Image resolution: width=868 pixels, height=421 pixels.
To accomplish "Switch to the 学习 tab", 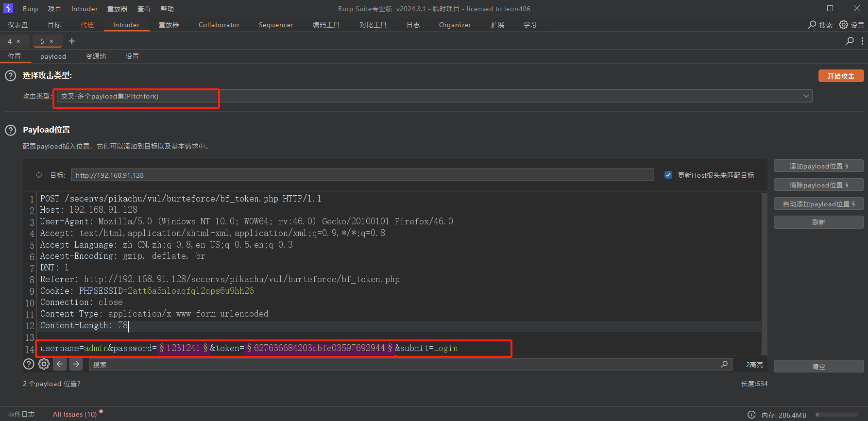I will click(x=530, y=25).
